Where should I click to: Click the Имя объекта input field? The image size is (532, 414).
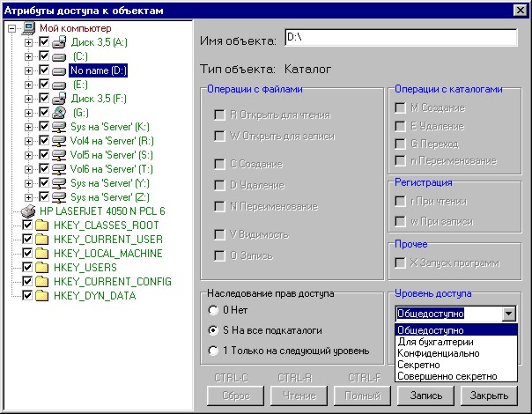point(401,37)
